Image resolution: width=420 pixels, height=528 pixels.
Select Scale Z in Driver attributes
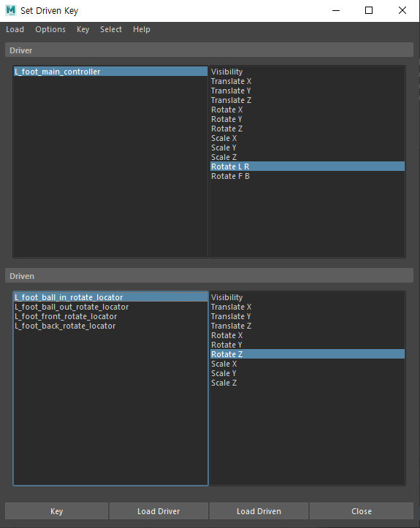tap(308, 157)
